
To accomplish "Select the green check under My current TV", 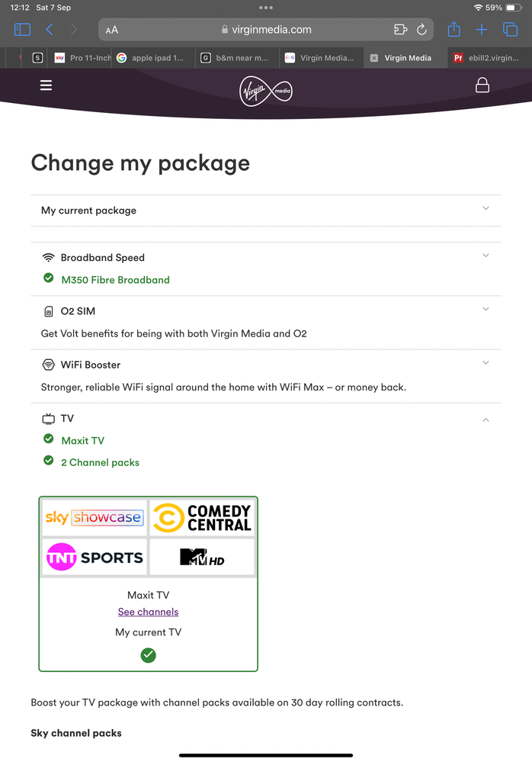I will (148, 655).
